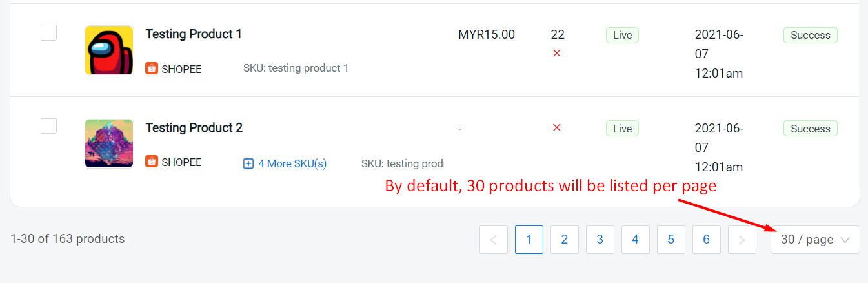
Task: Jump to page 2 of products
Action: pos(565,240)
